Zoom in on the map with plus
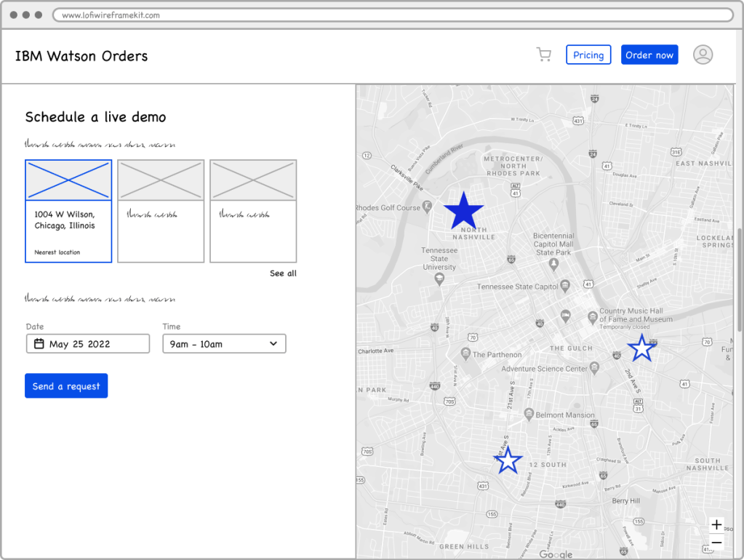Viewport: 744px width, 560px height. point(716,525)
